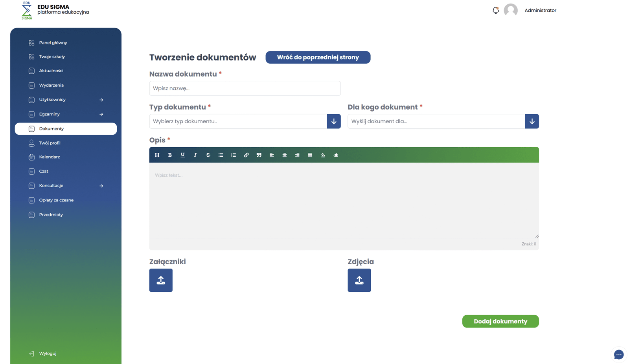
Task: Toggle bold formatting in the editor
Action: click(170, 155)
